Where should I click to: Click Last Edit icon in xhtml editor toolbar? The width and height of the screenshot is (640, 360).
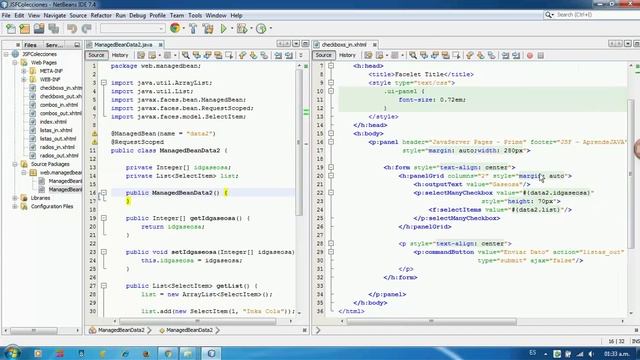coord(369,55)
